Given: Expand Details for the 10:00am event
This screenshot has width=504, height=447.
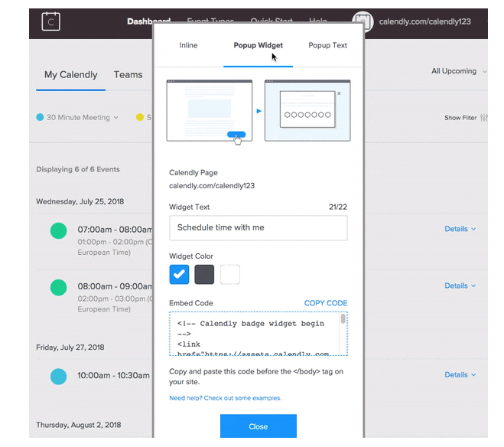Looking at the screenshot, I should pos(460,374).
